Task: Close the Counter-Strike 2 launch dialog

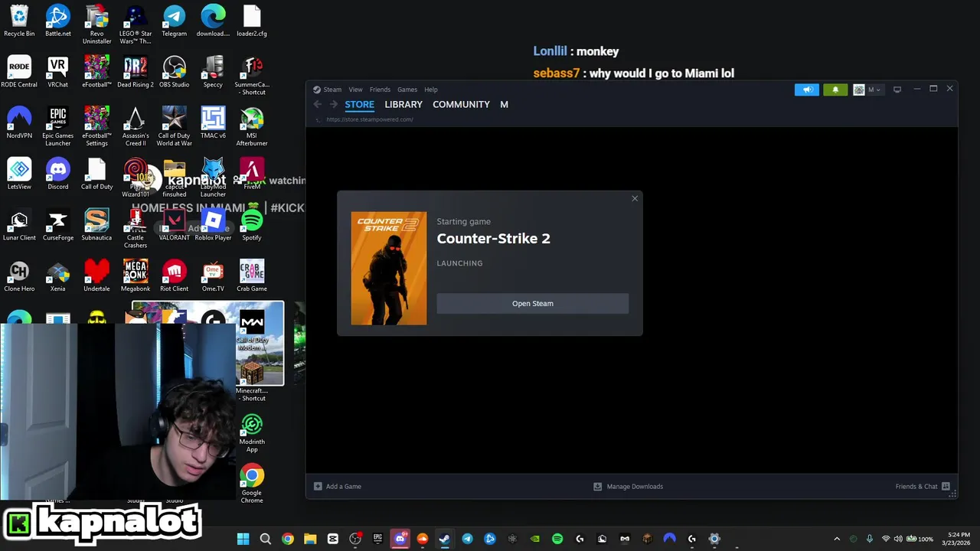Action: tap(635, 198)
